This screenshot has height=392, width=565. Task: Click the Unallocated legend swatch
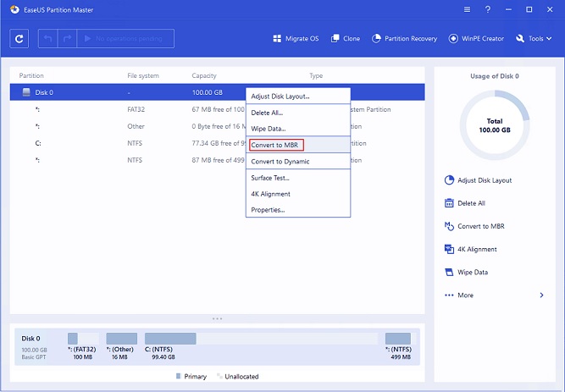point(219,376)
